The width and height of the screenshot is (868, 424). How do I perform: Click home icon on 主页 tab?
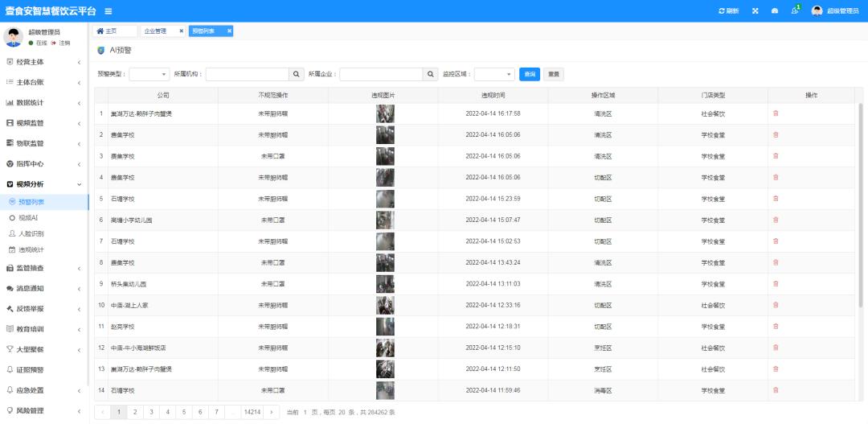(x=100, y=31)
